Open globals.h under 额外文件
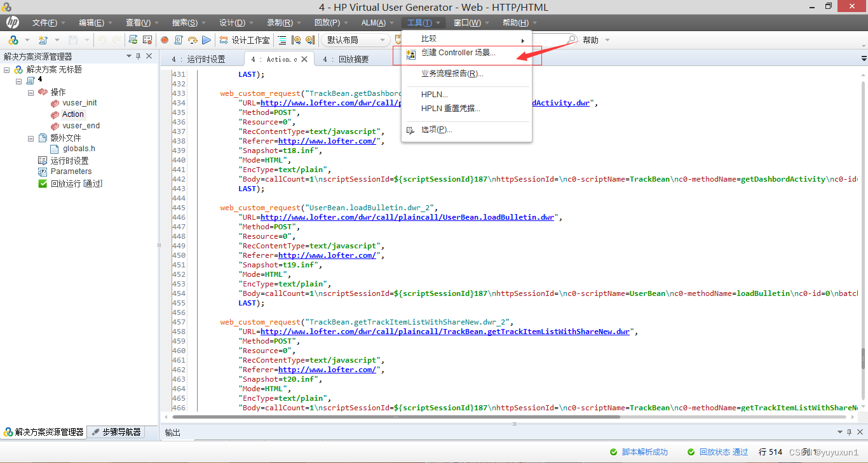The width and height of the screenshot is (868, 463). click(79, 149)
